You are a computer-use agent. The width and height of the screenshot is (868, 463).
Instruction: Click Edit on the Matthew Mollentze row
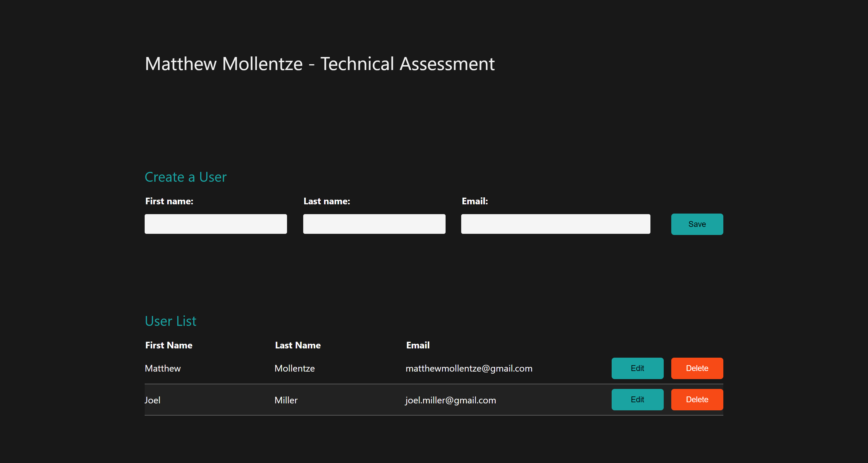click(637, 368)
